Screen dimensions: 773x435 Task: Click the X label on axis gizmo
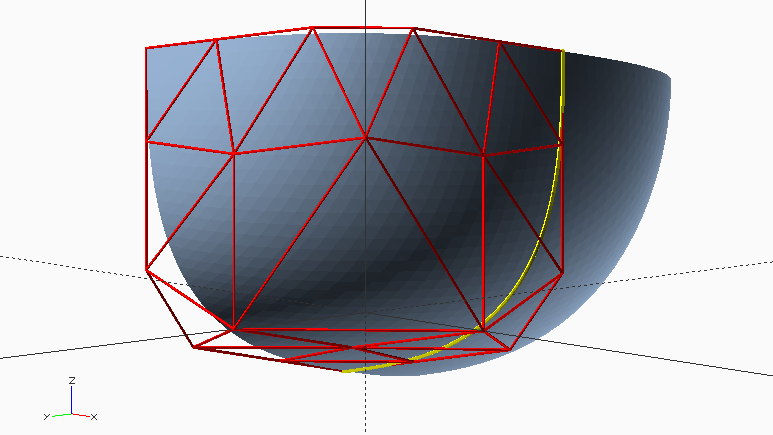click(93, 416)
